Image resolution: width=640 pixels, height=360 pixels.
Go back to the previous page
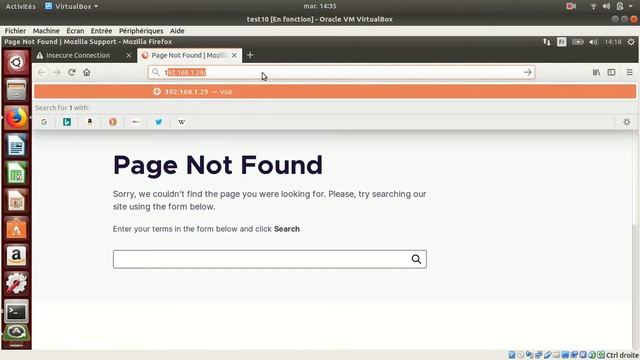click(41, 72)
